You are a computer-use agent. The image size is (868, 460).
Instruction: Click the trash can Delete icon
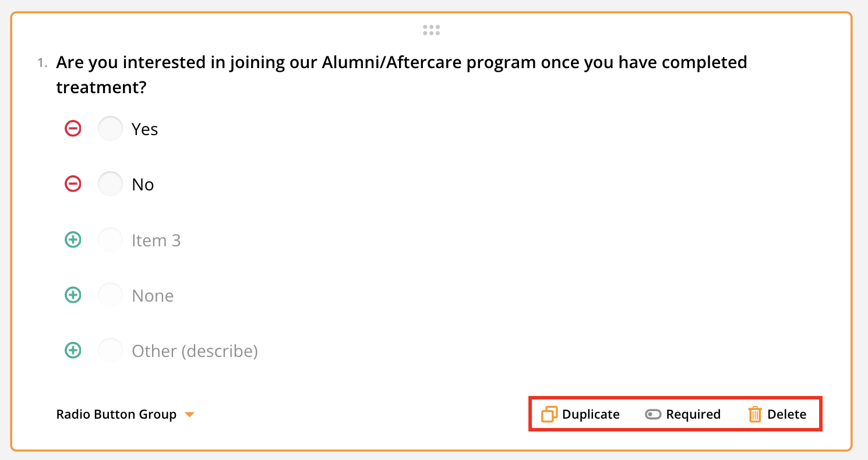tap(755, 415)
